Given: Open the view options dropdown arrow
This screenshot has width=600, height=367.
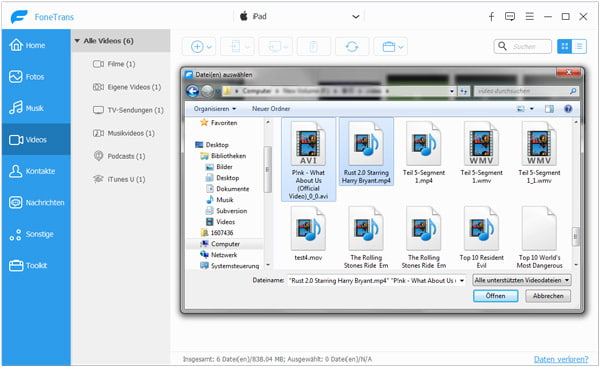Looking at the screenshot, I should tap(532, 109).
